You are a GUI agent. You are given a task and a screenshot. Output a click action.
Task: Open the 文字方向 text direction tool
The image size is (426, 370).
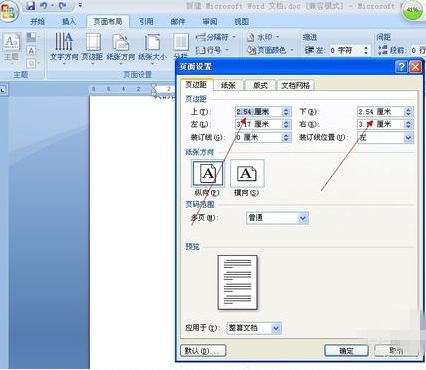coord(64,48)
